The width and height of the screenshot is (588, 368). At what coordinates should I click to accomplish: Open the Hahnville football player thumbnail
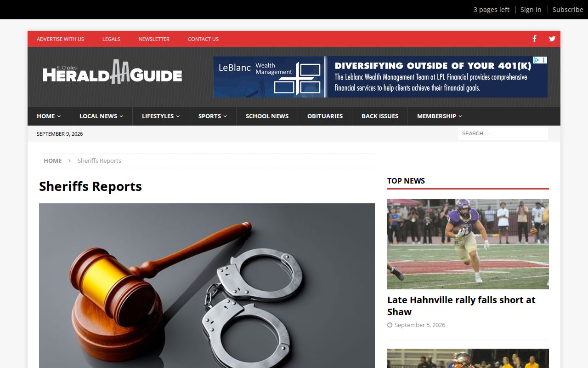[x=468, y=244]
